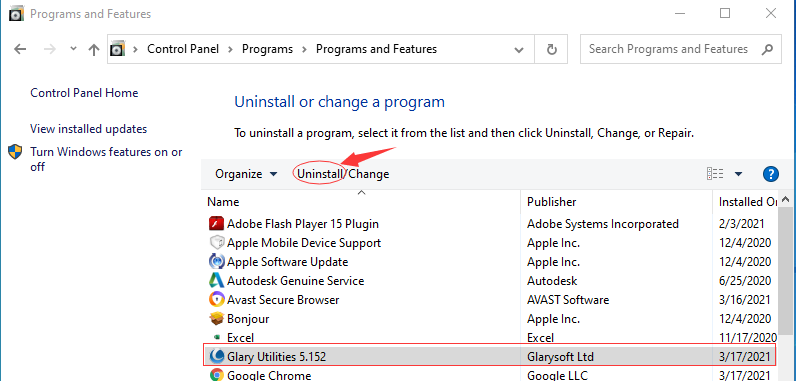Click the 6/25/2020 installed date
Viewport: 796px width, 381px height.
[745, 281]
